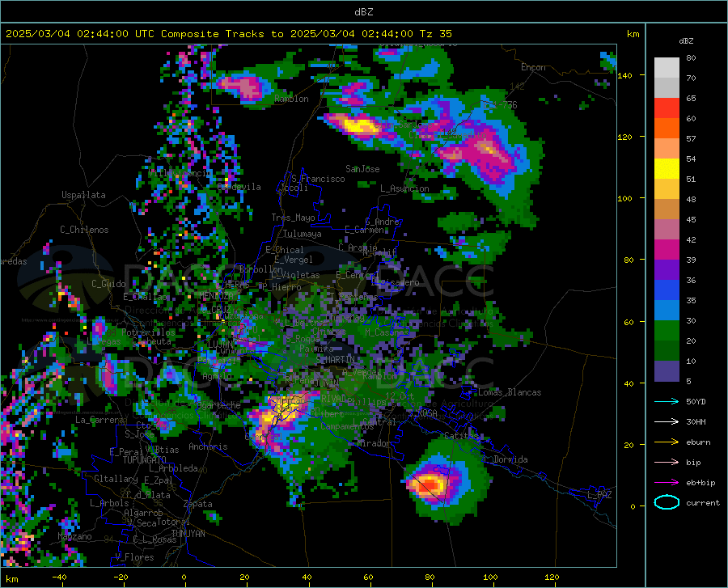Screen dimensions: 728x588
Task: Click the 120 tick on horizontal km axis
Action: [x=552, y=577]
